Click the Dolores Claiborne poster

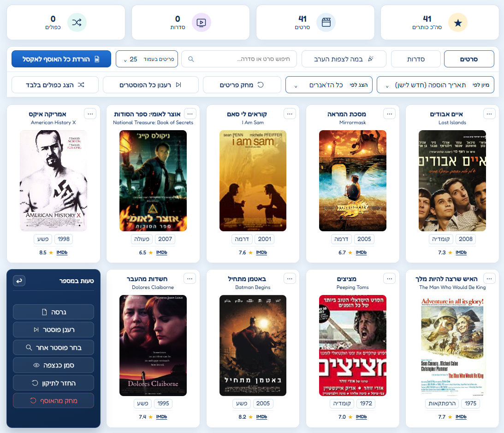click(153, 345)
